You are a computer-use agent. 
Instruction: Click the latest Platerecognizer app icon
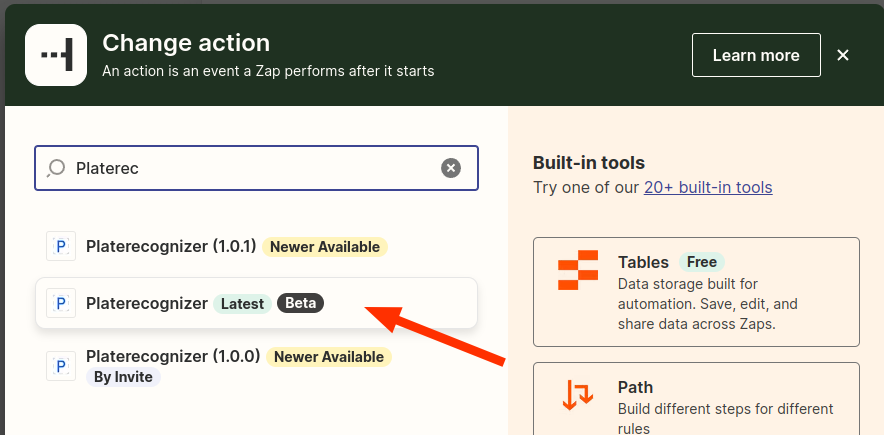pyautogui.click(x=61, y=303)
